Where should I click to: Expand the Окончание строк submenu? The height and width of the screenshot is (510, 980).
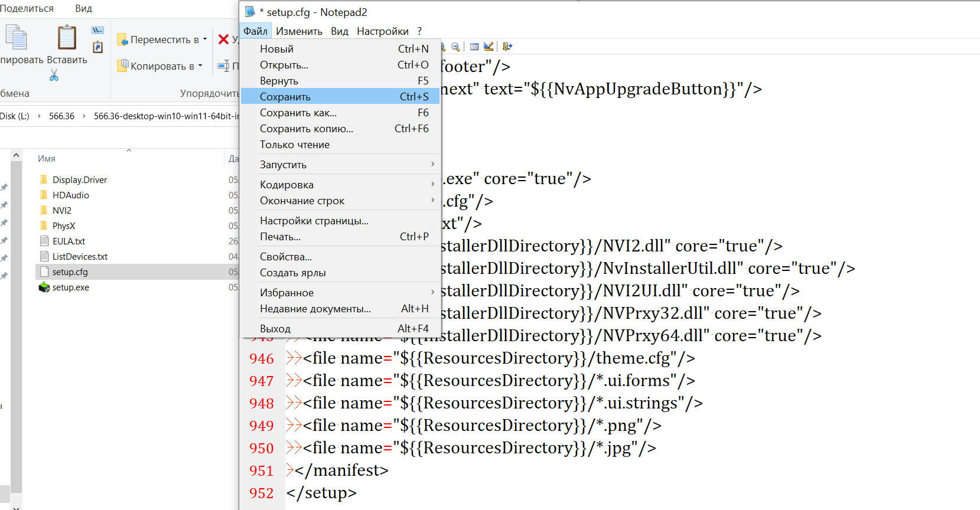pyautogui.click(x=341, y=200)
